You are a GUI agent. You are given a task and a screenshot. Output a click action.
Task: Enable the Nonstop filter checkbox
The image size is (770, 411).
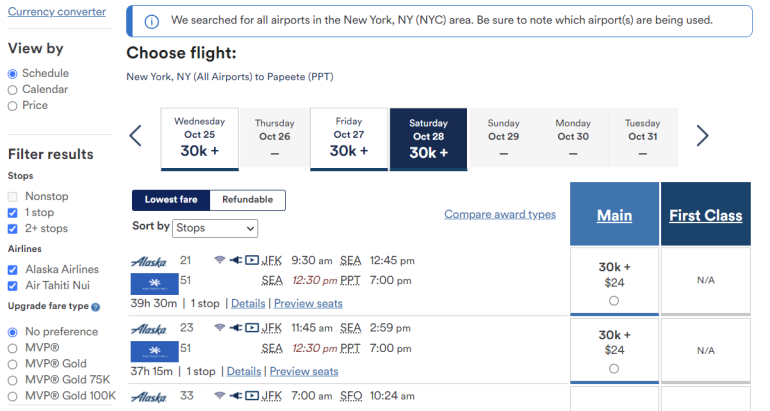tap(13, 196)
